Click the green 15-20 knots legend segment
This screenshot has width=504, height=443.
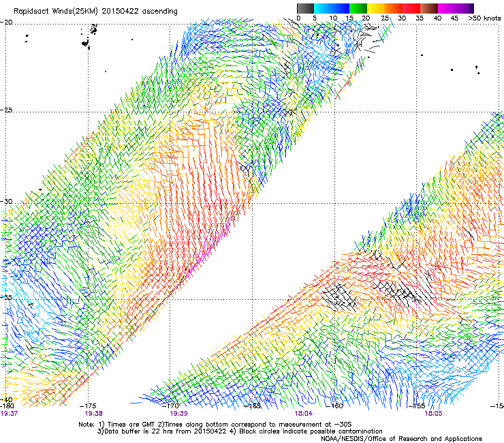[x=358, y=8]
